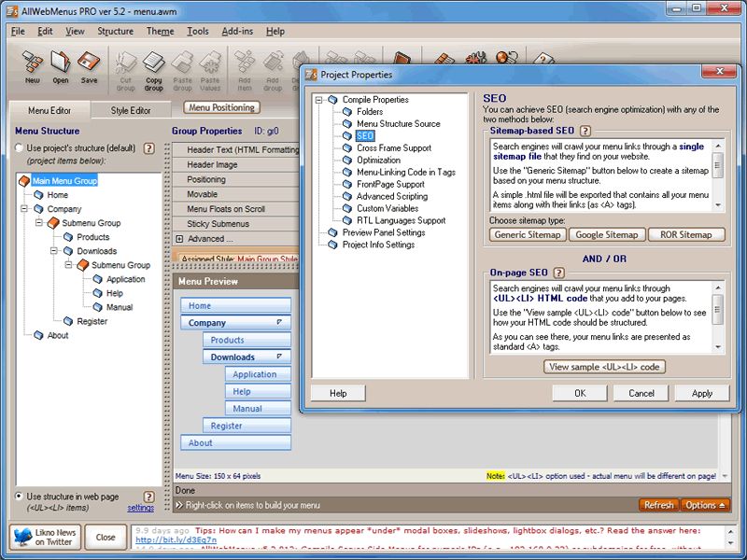Screen dimensions: 747x560
Task: Open the Options dropdown in preview bar
Action: click(x=705, y=505)
